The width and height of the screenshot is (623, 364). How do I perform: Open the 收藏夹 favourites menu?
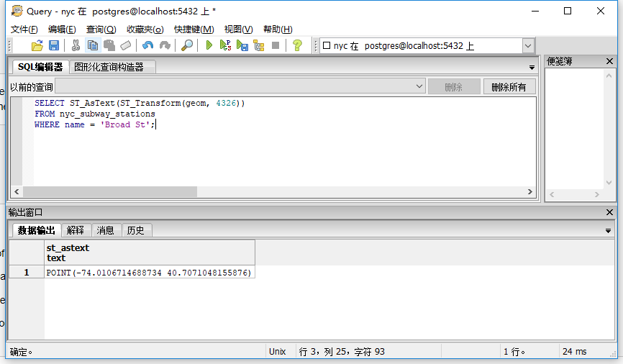coord(145,29)
